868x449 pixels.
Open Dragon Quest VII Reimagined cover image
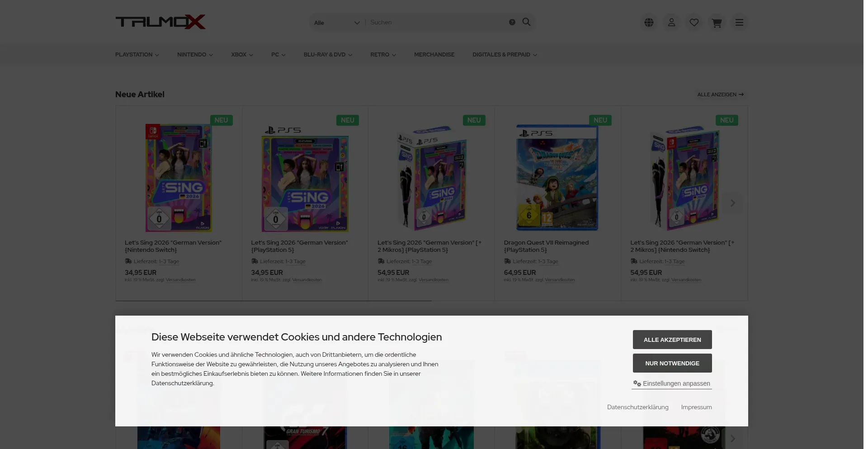(557, 177)
